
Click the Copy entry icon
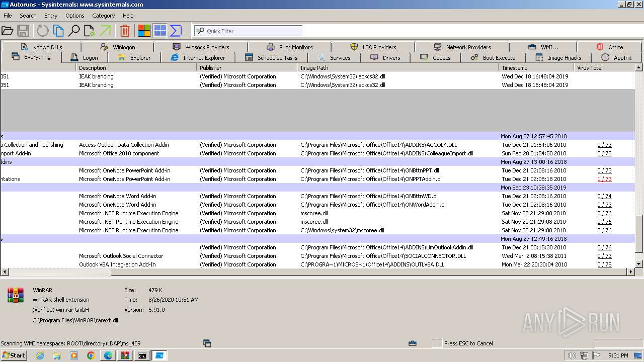click(58, 31)
